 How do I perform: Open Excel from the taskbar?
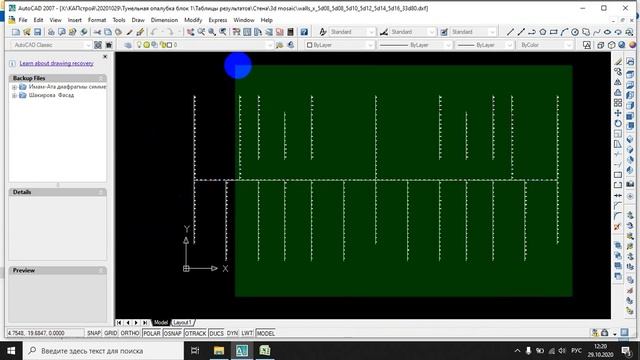264,351
